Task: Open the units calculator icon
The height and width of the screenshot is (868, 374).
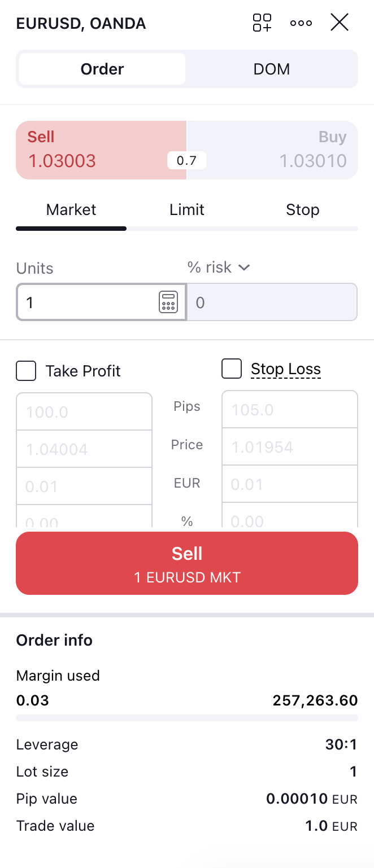Action: (x=168, y=303)
